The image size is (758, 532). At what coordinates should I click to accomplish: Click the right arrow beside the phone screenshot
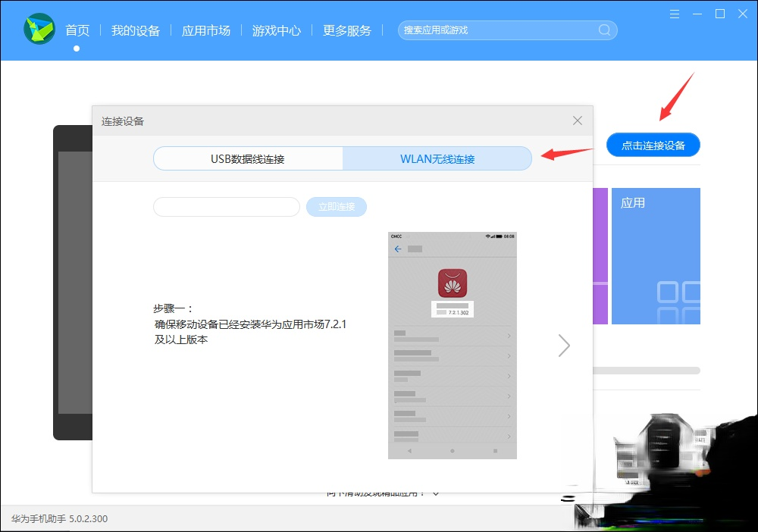[564, 345]
